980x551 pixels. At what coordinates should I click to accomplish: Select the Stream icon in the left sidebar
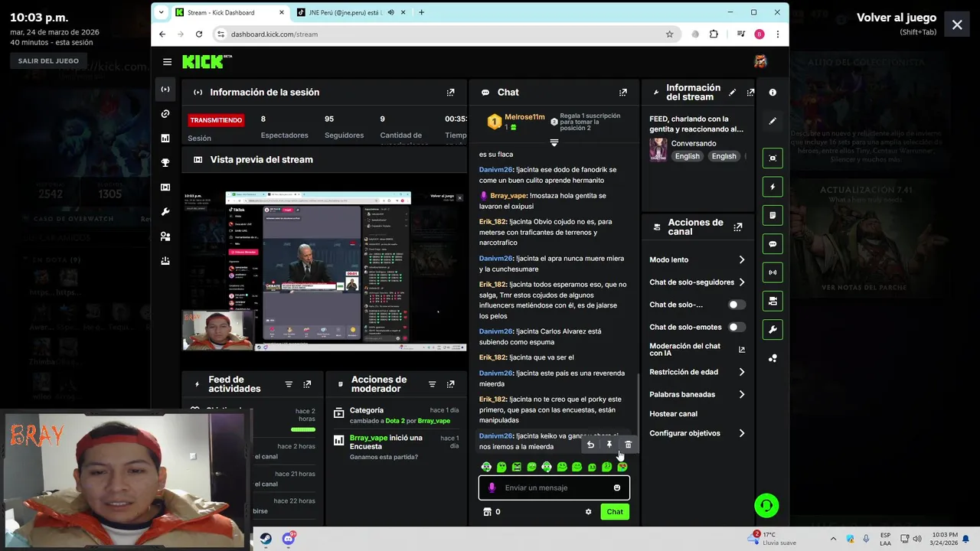[x=165, y=90]
